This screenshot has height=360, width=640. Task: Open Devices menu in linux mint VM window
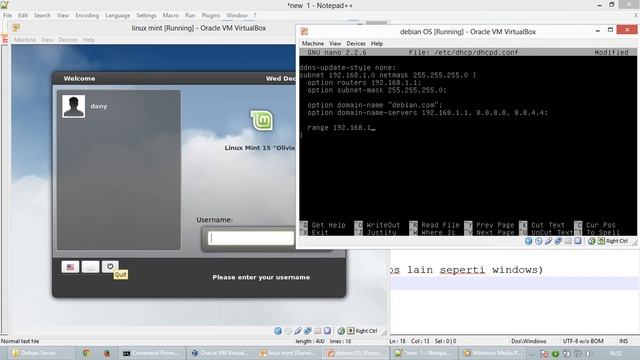[68, 40]
